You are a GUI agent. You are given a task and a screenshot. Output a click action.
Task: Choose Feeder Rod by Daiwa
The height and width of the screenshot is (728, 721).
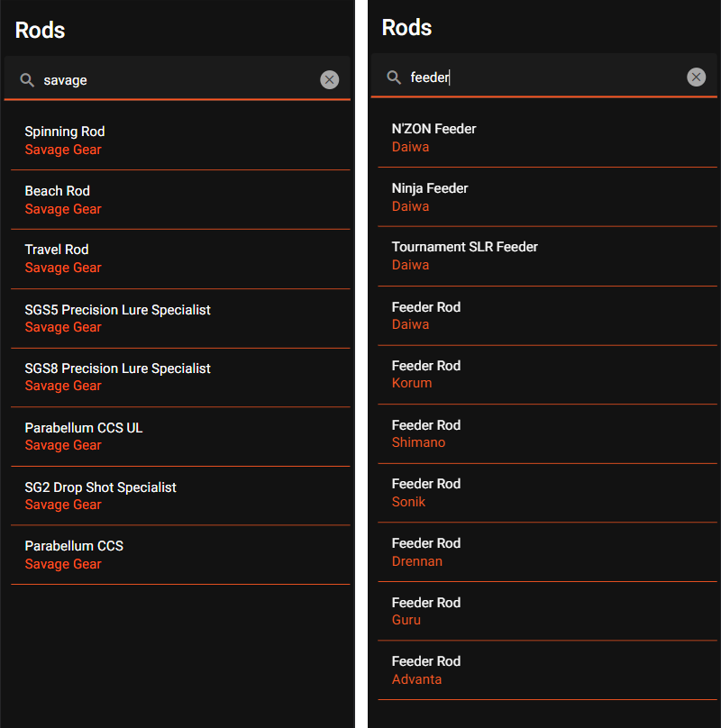[x=547, y=315]
